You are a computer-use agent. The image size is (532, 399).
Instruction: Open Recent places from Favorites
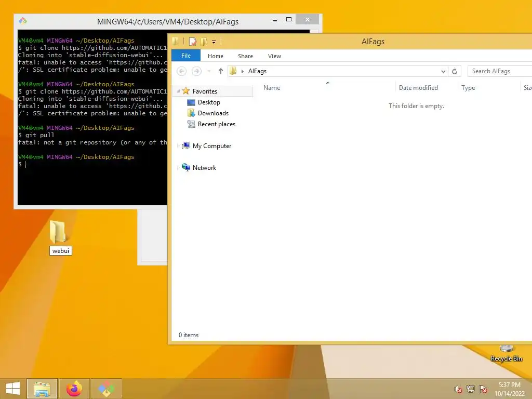tap(216, 124)
